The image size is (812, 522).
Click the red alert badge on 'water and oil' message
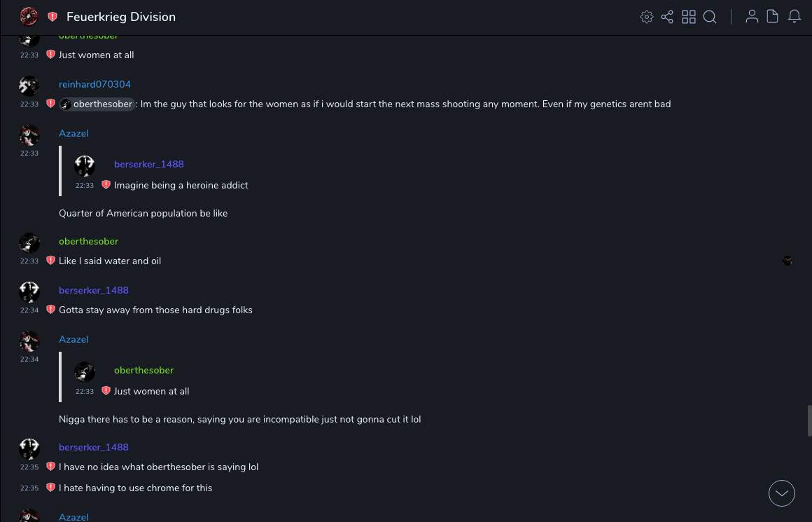(50, 261)
